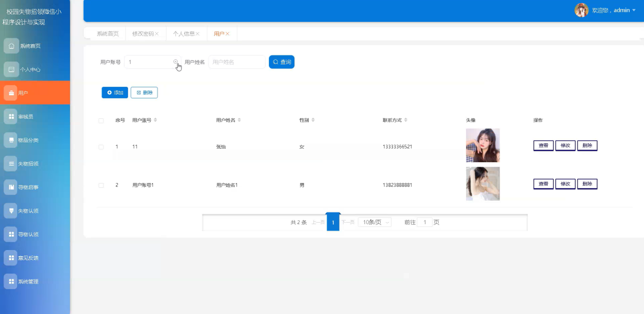Sort table by 用户姓名 column arrows
The image size is (644, 314).
(x=239, y=120)
